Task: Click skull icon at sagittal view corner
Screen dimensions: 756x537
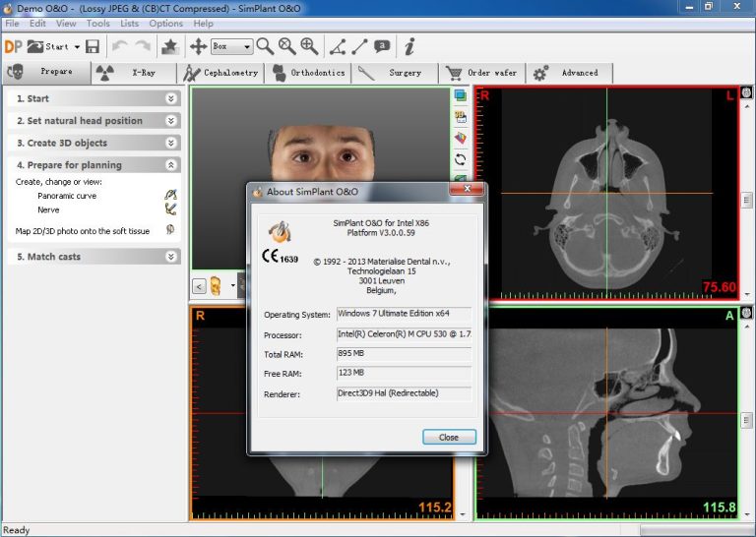Action: pyautogui.click(x=746, y=313)
